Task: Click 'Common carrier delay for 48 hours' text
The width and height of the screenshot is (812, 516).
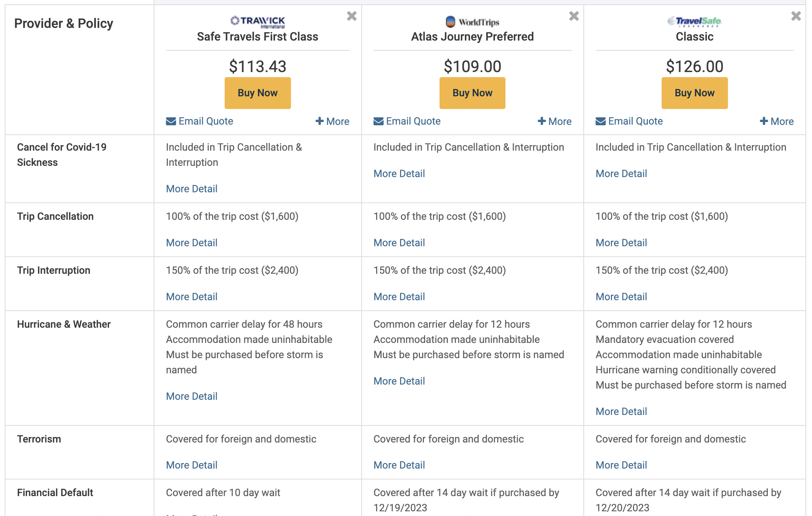Action: tap(244, 324)
